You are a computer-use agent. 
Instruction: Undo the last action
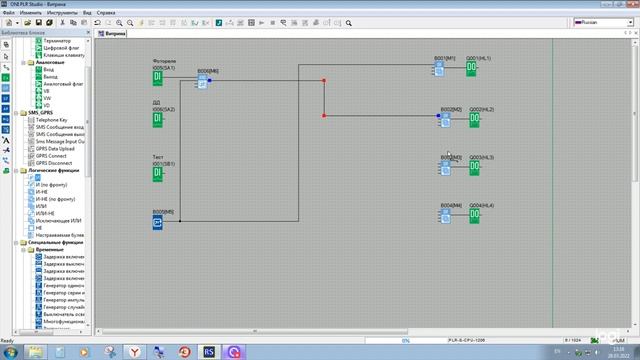coord(97,23)
